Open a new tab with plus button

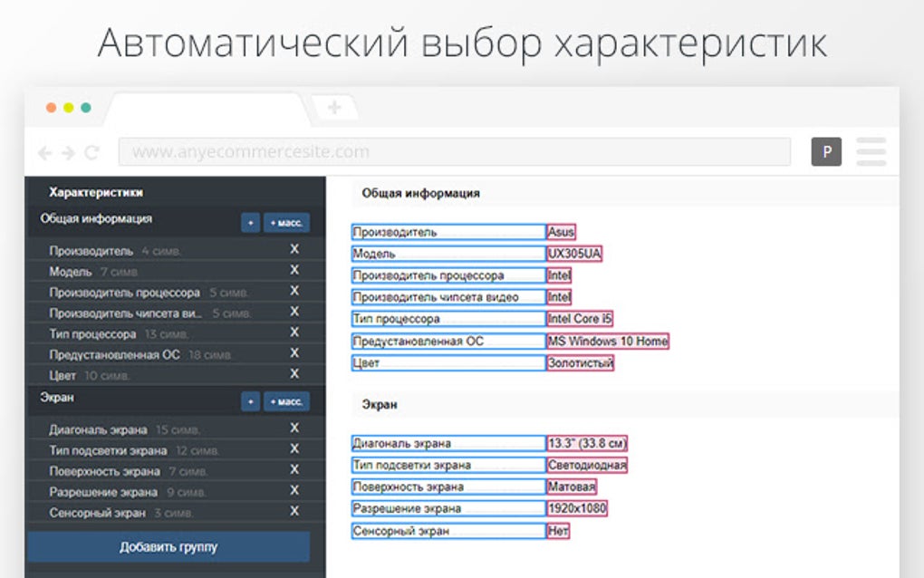(x=334, y=107)
